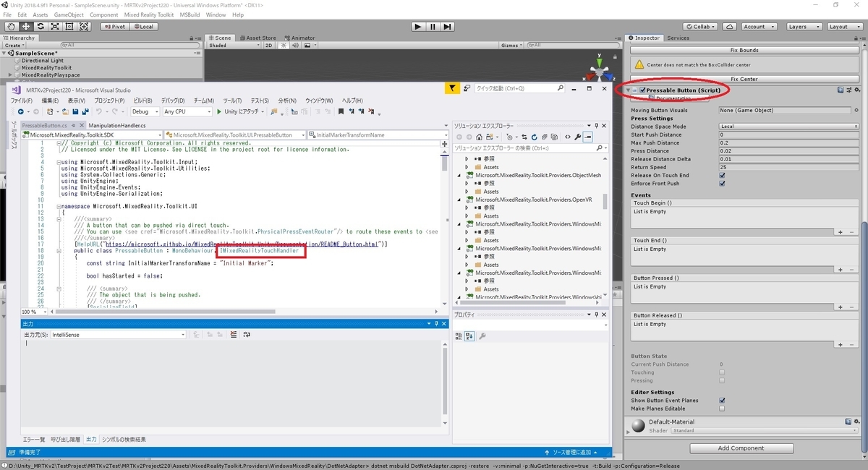Expand MixedRealityPlayspace in Hierarchy

tap(10, 74)
